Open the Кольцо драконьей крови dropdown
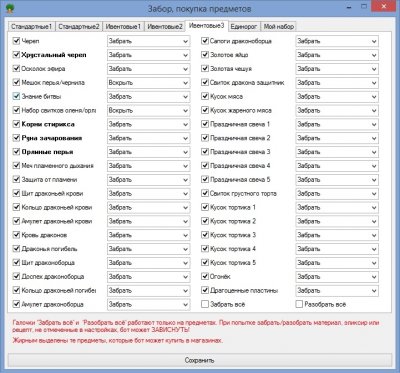Image resolution: width=400 pixels, height=373 pixels. (x=148, y=207)
